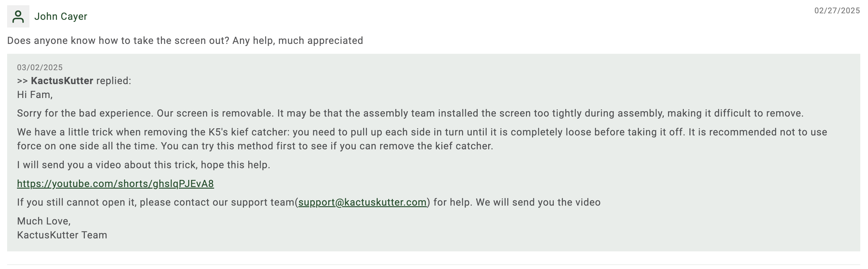The image size is (868, 269).
Task: Click the 'KactusKutter Team' signature
Action: [62, 235]
